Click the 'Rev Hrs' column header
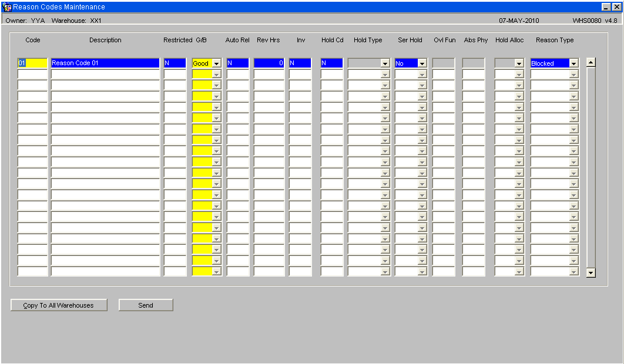 click(268, 40)
